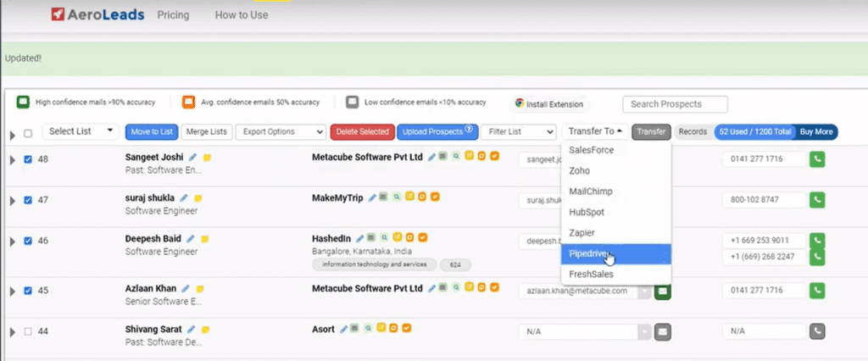Click the AeroLeads logo
Screen dimensions: 868x361
(97, 14)
